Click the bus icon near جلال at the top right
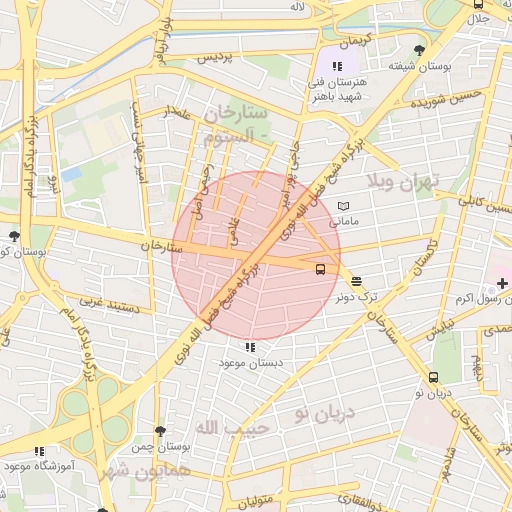Viewport: 512px width, 512px height. coord(478,4)
